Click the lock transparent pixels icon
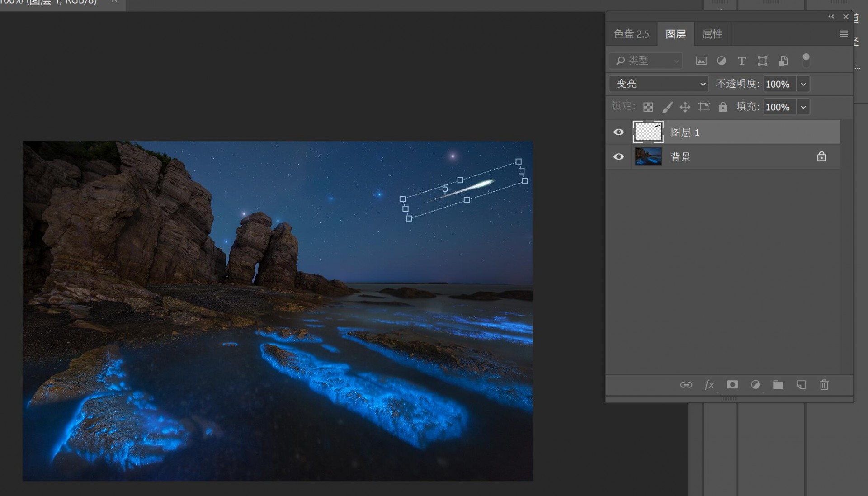This screenshot has width=868, height=496. tap(648, 107)
